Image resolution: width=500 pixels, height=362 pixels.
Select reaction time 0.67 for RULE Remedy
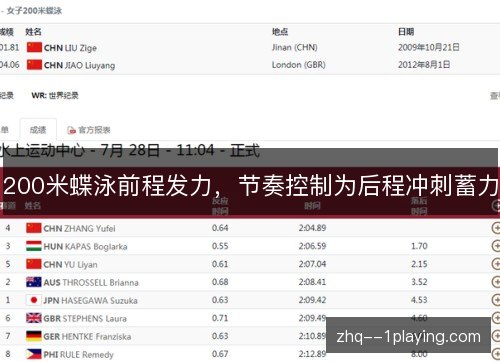220,354
